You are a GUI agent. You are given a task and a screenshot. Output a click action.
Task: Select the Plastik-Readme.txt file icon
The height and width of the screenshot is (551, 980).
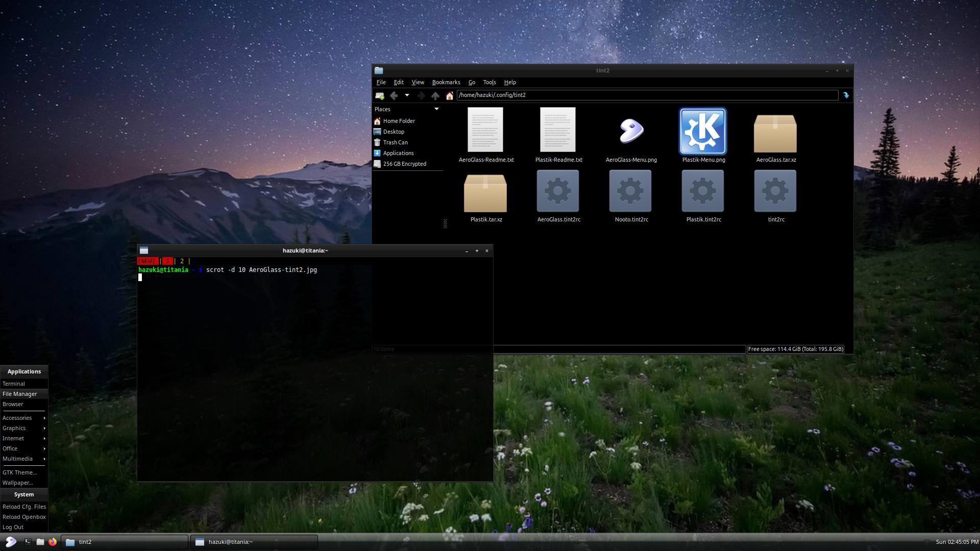click(558, 130)
